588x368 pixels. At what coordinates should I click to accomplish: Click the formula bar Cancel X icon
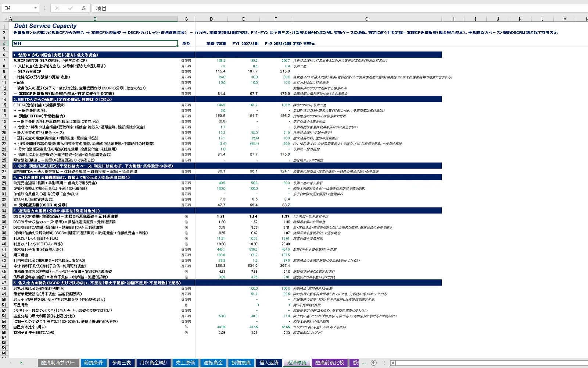pyautogui.click(x=57, y=8)
